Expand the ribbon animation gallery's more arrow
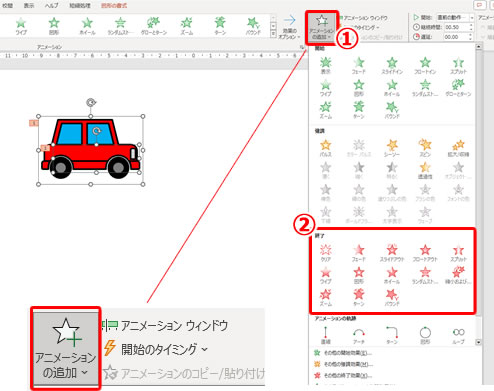Image resolution: width=494 pixels, height=391 pixels. [273, 34]
